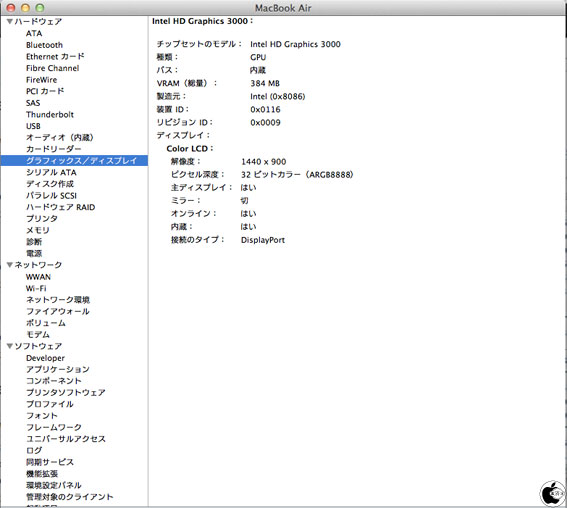Viewport: 567px width, 508px height.
Task: Select ボリューム under network
Action: [46, 323]
